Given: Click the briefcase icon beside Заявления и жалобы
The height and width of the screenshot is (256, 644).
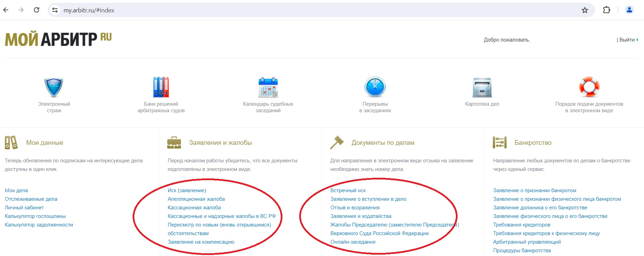Looking at the screenshot, I should pos(174,142).
